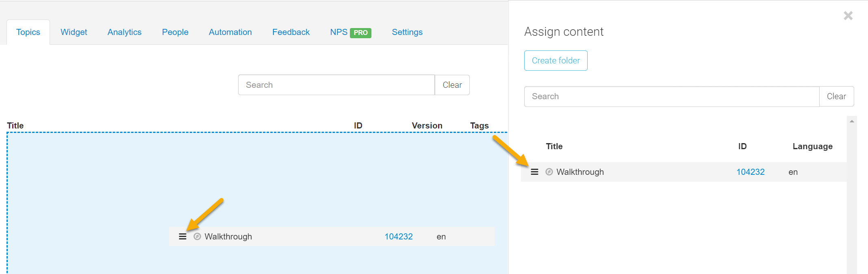Click Clear next to the Topics search
The image size is (868, 274).
452,85
